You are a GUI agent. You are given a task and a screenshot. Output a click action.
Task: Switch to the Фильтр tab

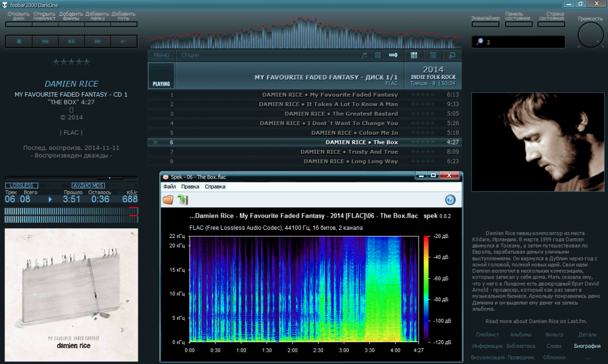pos(554,335)
